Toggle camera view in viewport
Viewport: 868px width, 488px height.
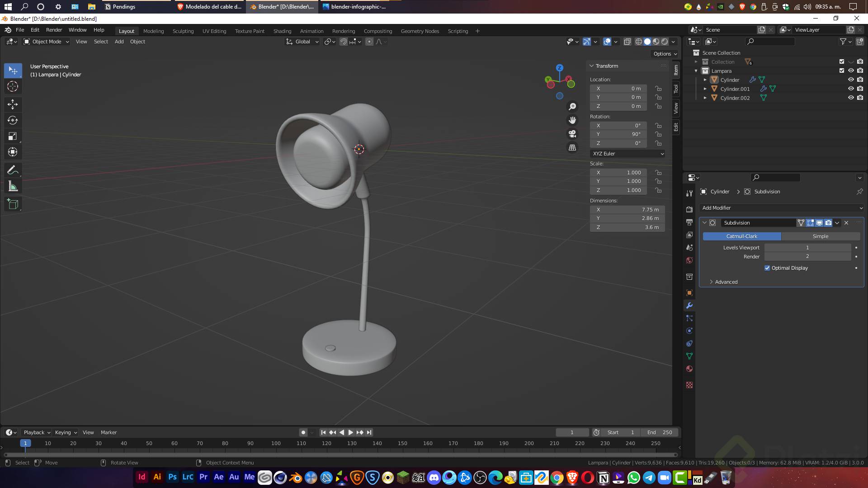(x=572, y=134)
